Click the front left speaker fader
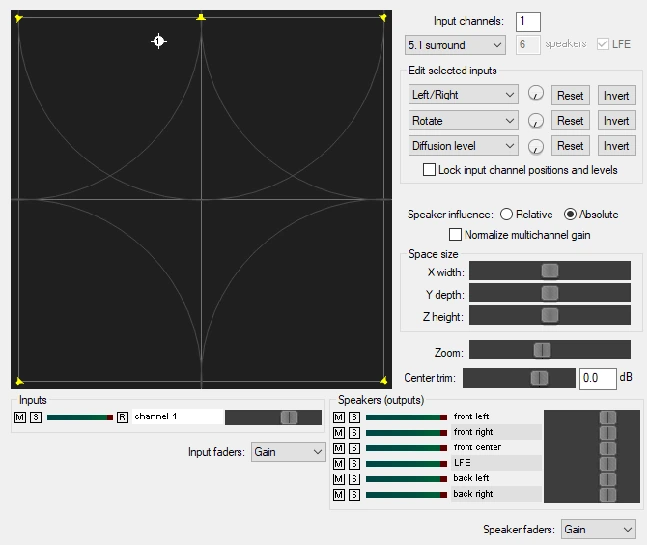The height and width of the screenshot is (545, 647). tap(592, 418)
